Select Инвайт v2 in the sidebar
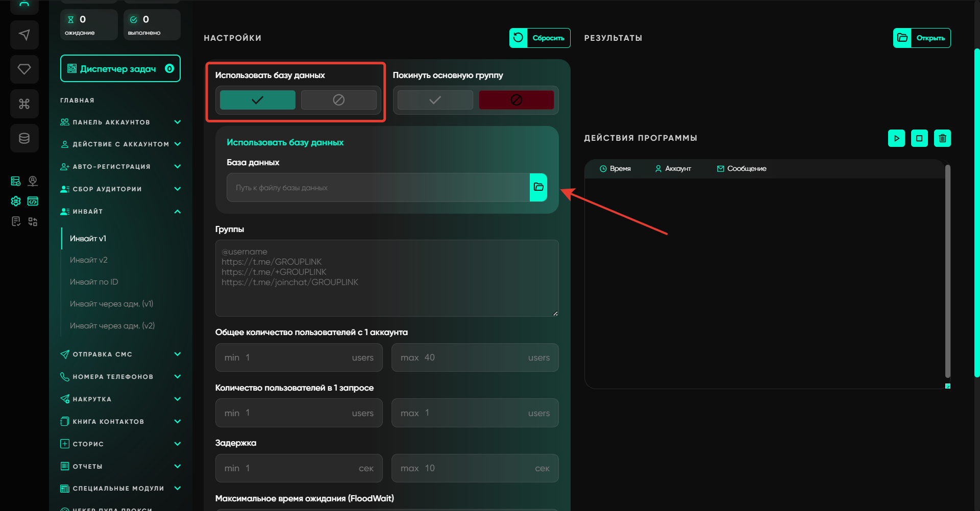This screenshot has height=511, width=980. tap(89, 260)
